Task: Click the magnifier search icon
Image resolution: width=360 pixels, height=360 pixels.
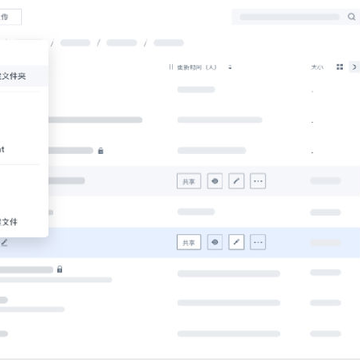Action: tap(351, 17)
